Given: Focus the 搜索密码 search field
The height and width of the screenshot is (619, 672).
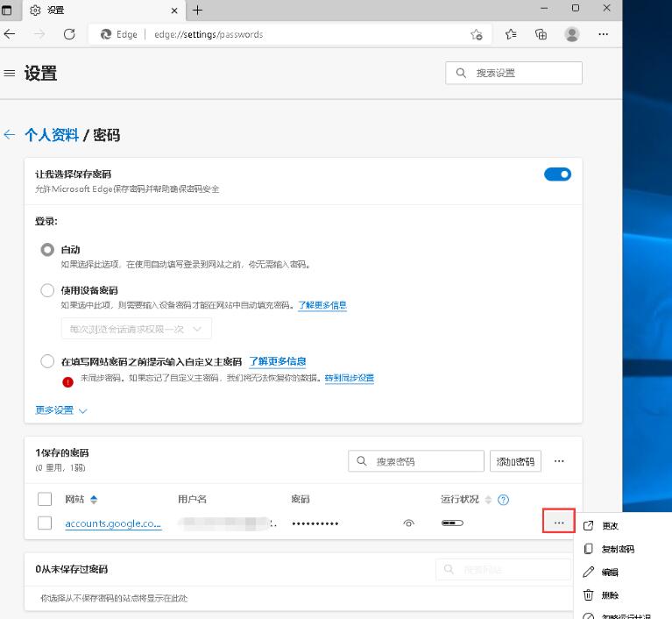Looking at the screenshot, I should (x=415, y=461).
